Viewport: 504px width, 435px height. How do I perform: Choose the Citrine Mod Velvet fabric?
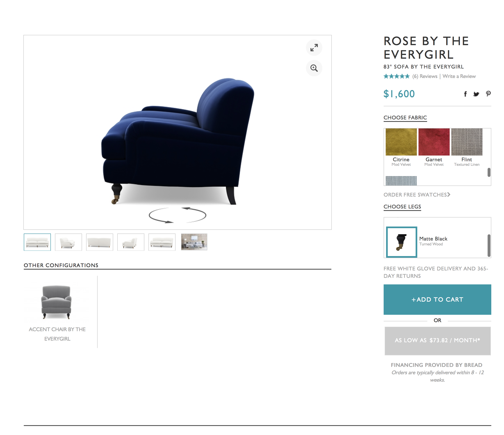(x=401, y=148)
